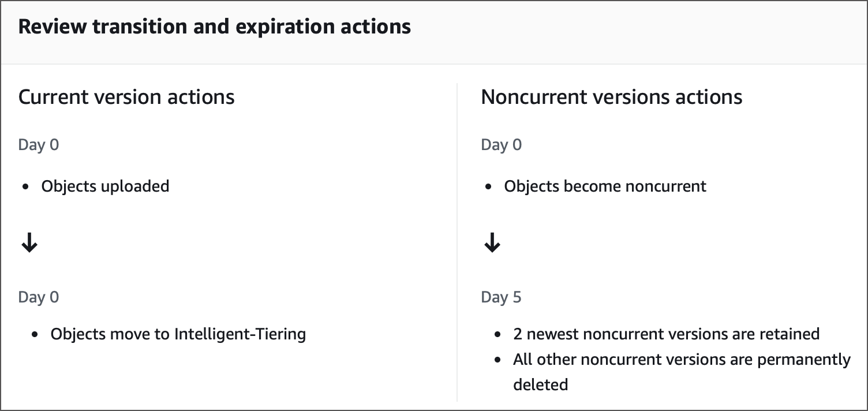
Task: Click the Objects uploaded bullet text
Action: click(105, 186)
